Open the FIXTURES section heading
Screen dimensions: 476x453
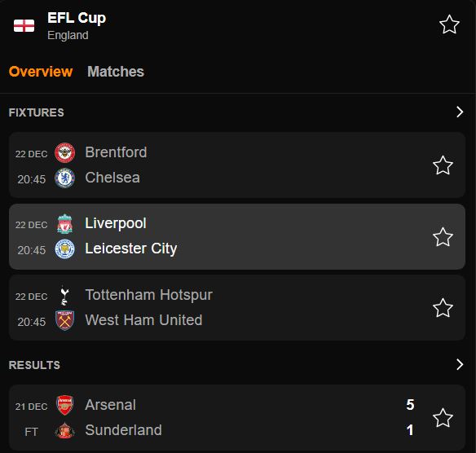click(37, 112)
